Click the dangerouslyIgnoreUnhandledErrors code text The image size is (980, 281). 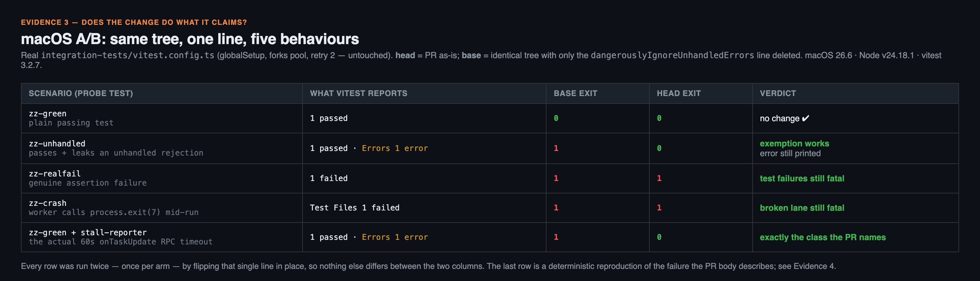pyautogui.click(x=672, y=55)
